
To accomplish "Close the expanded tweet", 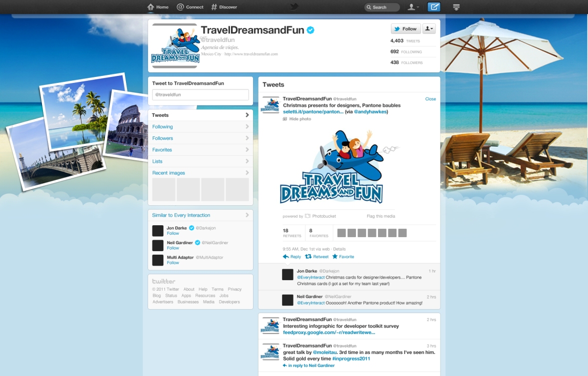I will (x=430, y=99).
